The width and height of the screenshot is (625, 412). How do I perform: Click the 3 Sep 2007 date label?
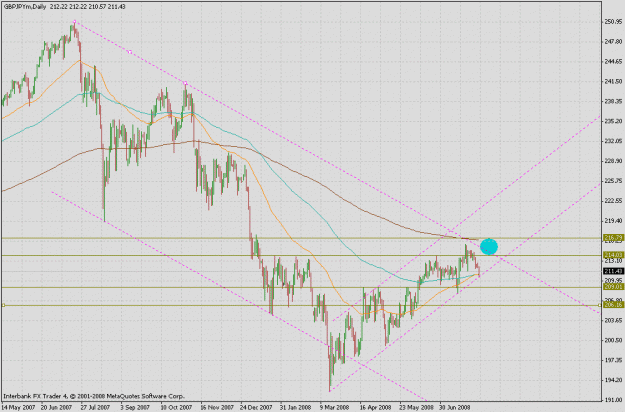pos(135,408)
